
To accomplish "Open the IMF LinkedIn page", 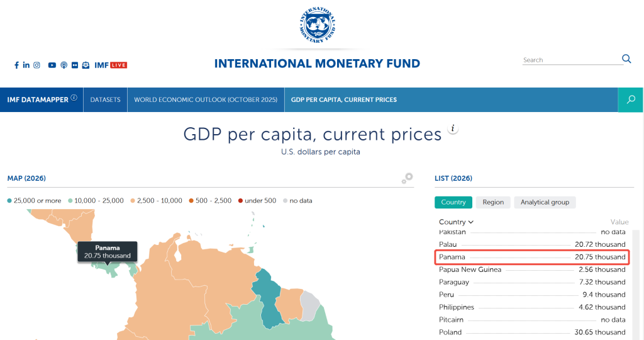I will (26, 65).
